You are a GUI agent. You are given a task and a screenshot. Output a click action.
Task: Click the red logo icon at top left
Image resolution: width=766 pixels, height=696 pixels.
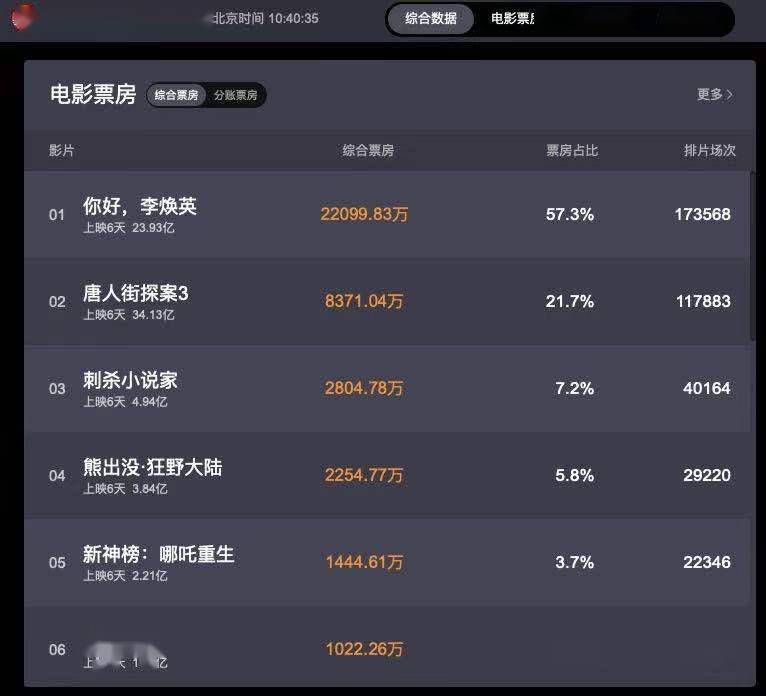24,16
